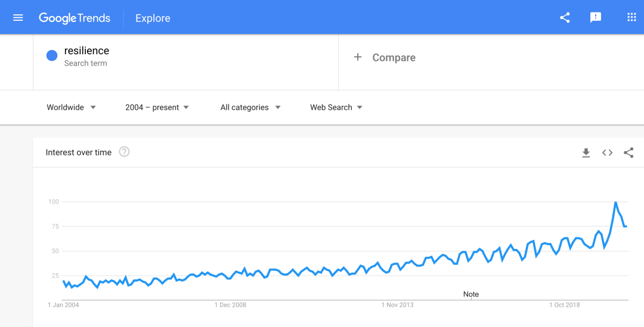Open the 2004 – present date range dropdown
644x327 pixels.
tap(157, 107)
